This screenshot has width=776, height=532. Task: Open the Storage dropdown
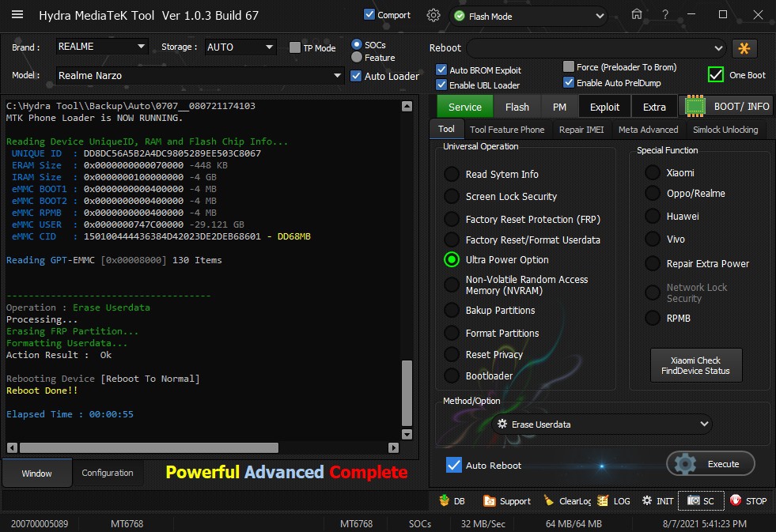pyautogui.click(x=240, y=47)
